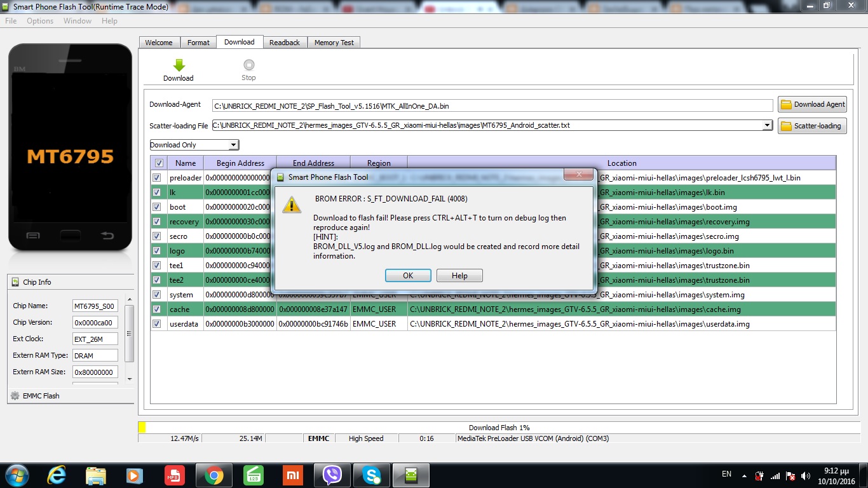Click OK in the error dialog

point(408,275)
